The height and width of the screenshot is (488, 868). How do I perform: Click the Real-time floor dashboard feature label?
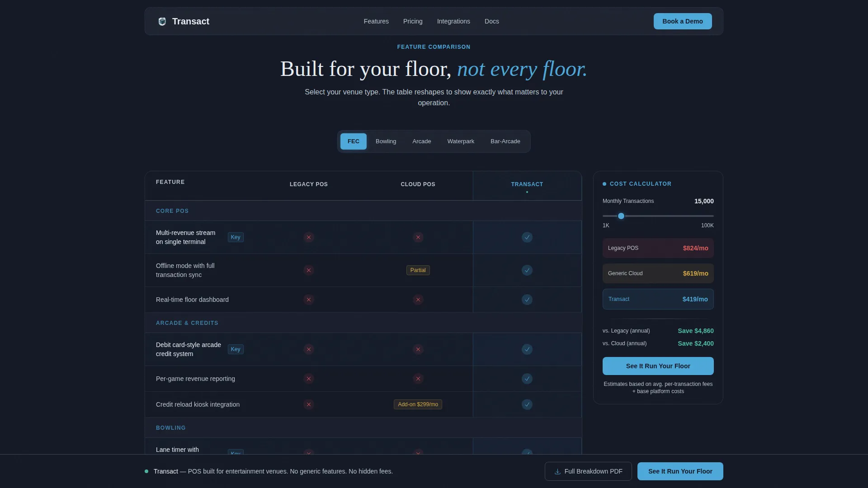pyautogui.click(x=192, y=300)
